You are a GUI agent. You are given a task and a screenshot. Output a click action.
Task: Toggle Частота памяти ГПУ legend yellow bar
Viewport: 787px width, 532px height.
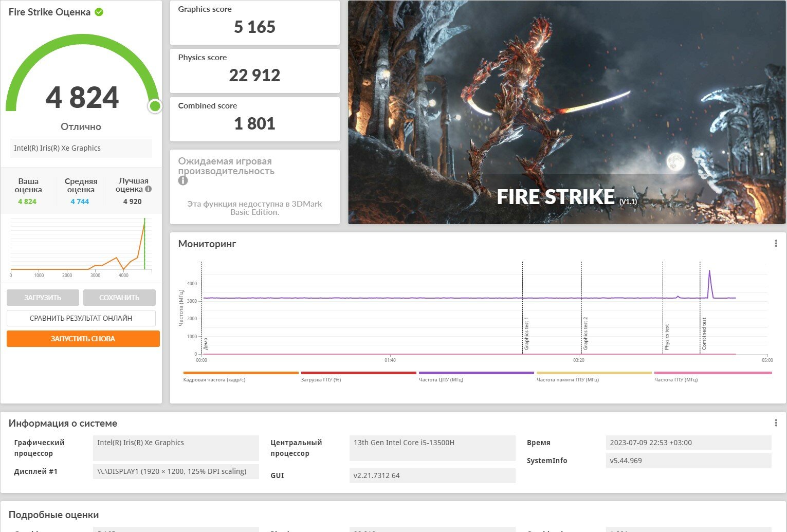click(594, 373)
